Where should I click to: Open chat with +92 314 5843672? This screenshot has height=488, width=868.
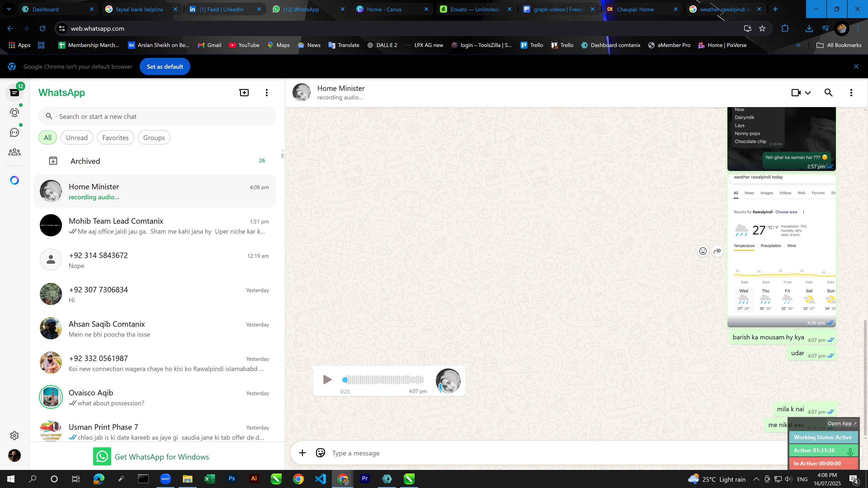click(x=155, y=260)
